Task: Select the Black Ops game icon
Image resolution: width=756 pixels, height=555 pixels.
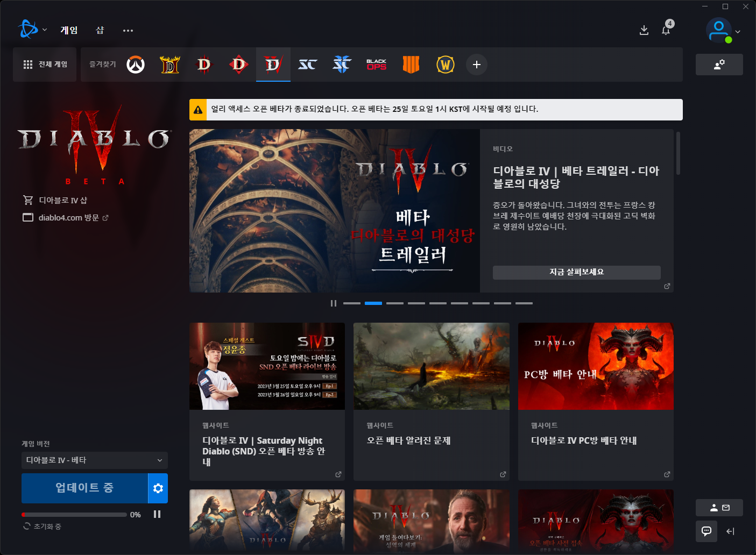Action: click(x=377, y=65)
